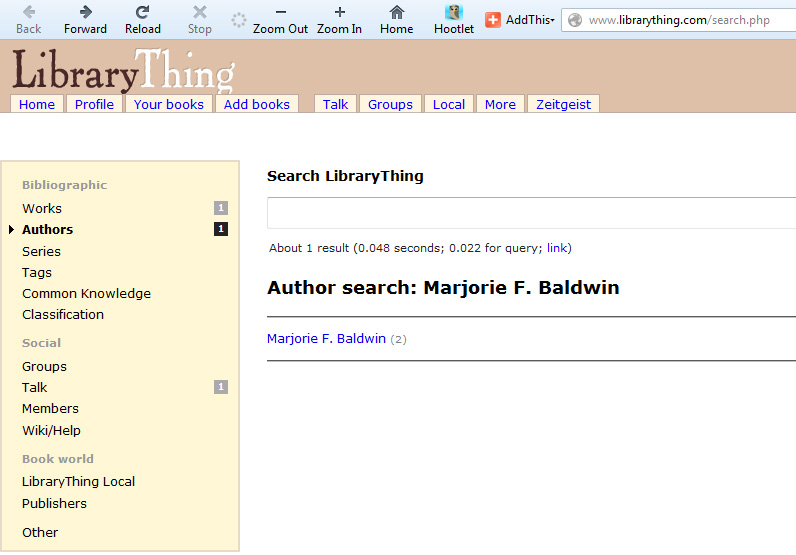This screenshot has height=555, width=796.
Task: Select Talk under Social section
Action: point(34,387)
